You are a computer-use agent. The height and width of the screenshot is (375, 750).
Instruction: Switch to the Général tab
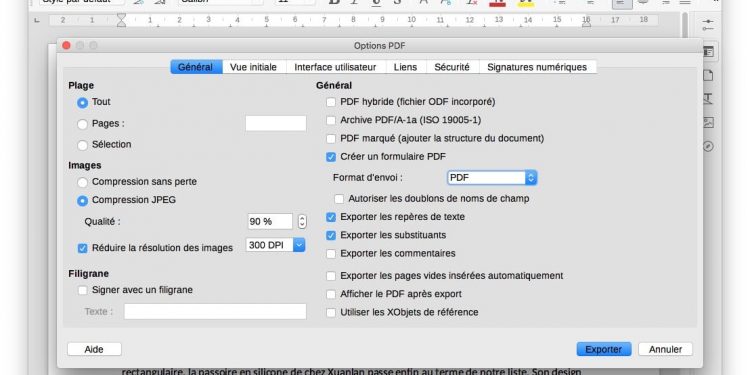click(x=195, y=67)
